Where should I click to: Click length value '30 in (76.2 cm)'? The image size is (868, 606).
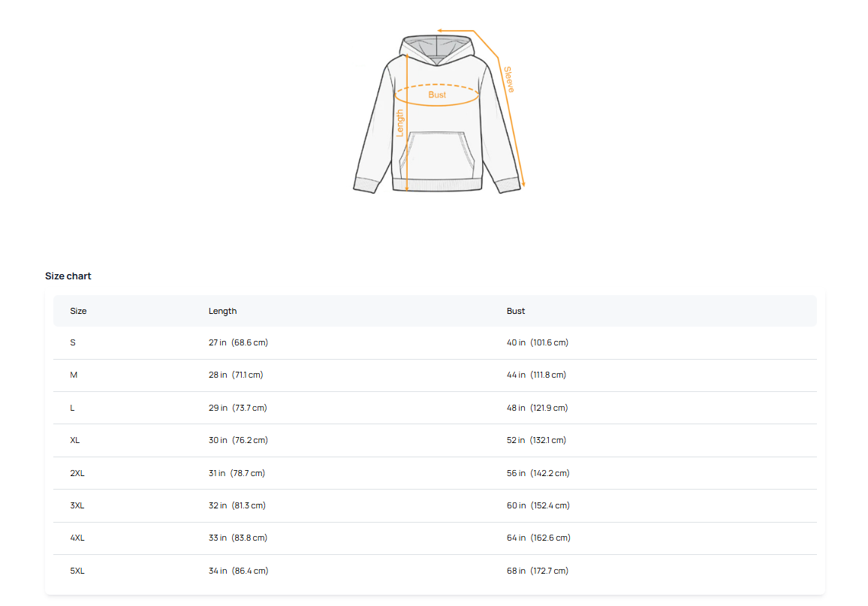[238, 441]
